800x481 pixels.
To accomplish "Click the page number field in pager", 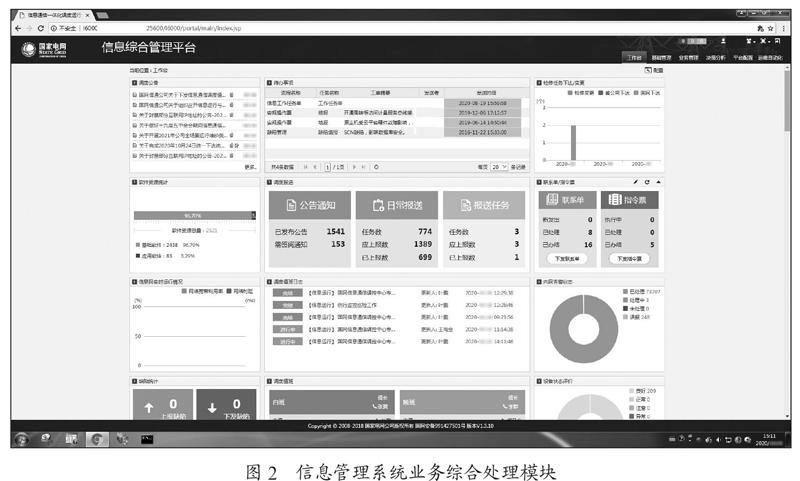I will (328, 167).
